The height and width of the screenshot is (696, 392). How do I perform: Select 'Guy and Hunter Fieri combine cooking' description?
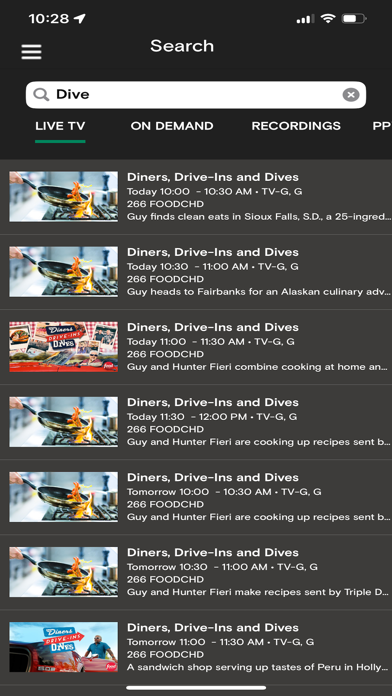(258, 367)
